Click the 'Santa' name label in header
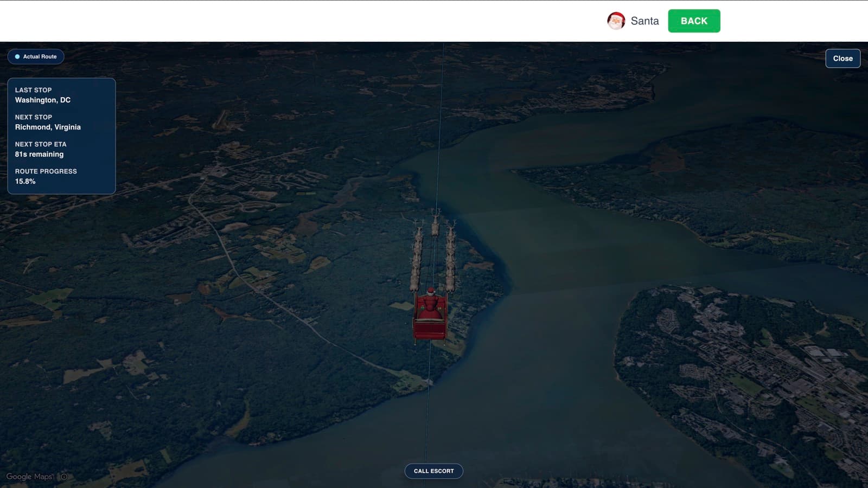 pyautogui.click(x=644, y=21)
